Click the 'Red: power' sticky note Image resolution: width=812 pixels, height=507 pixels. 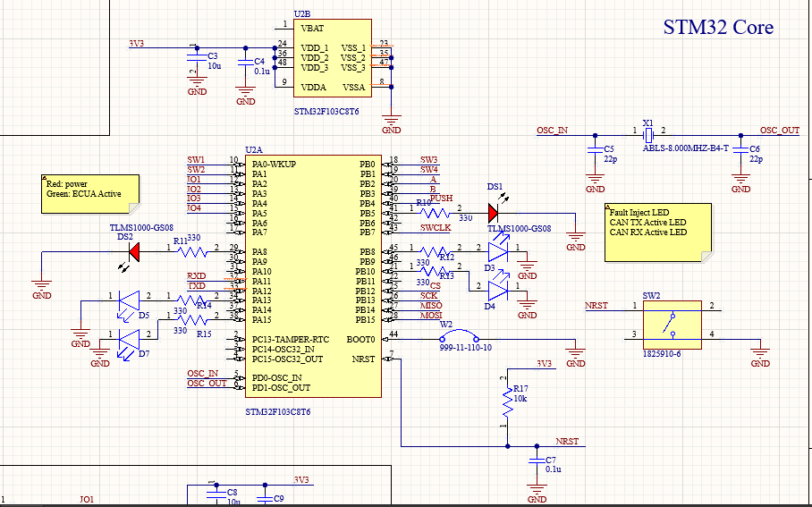pos(90,194)
